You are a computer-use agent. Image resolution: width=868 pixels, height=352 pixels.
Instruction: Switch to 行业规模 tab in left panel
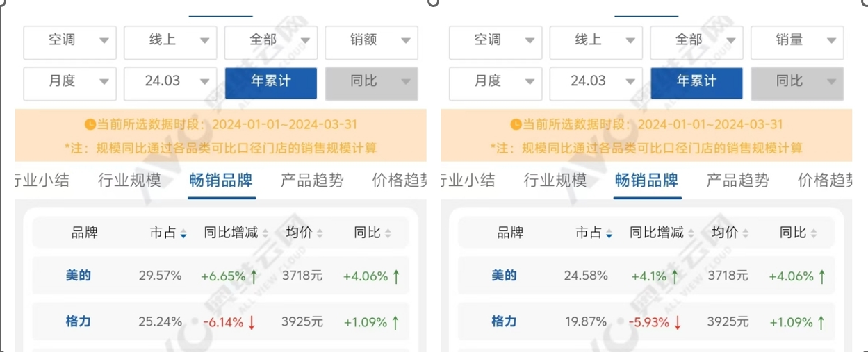(x=129, y=181)
